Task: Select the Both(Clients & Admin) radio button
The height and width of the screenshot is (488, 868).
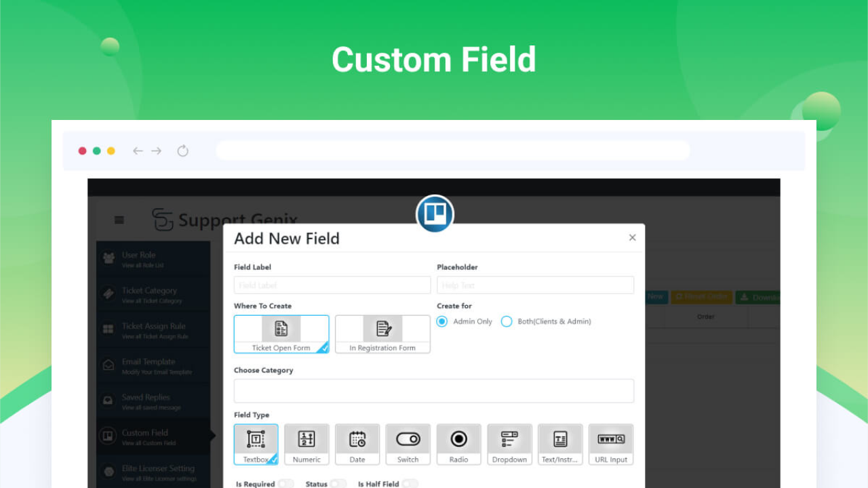Action: tap(507, 321)
